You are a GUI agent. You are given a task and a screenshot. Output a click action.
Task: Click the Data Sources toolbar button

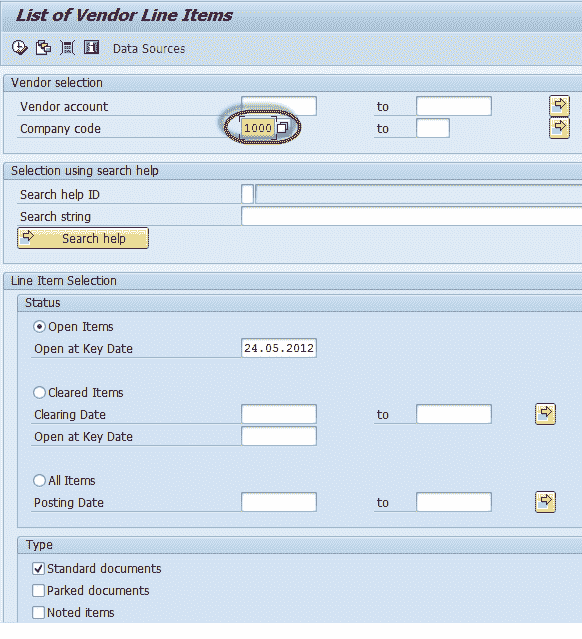click(x=149, y=49)
